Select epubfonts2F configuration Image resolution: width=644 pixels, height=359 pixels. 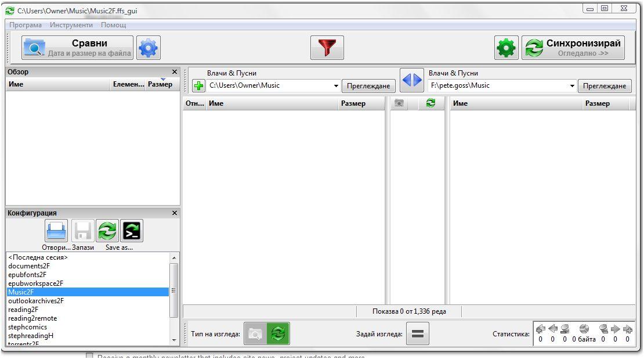coord(88,275)
